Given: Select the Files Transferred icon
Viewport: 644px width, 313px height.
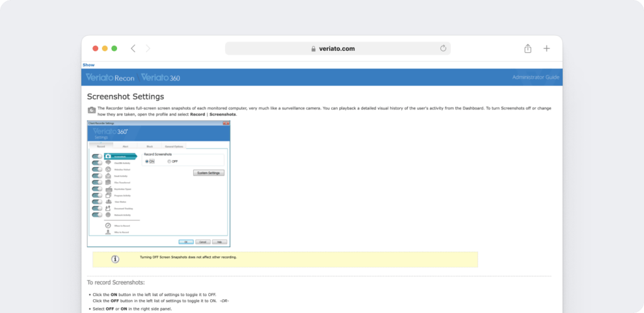Looking at the screenshot, I should coord(108,182).
